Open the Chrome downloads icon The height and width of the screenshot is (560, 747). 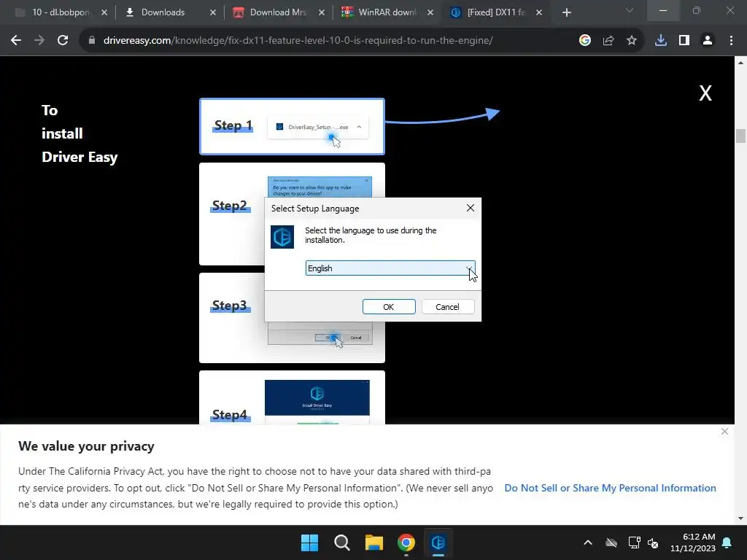661,41
